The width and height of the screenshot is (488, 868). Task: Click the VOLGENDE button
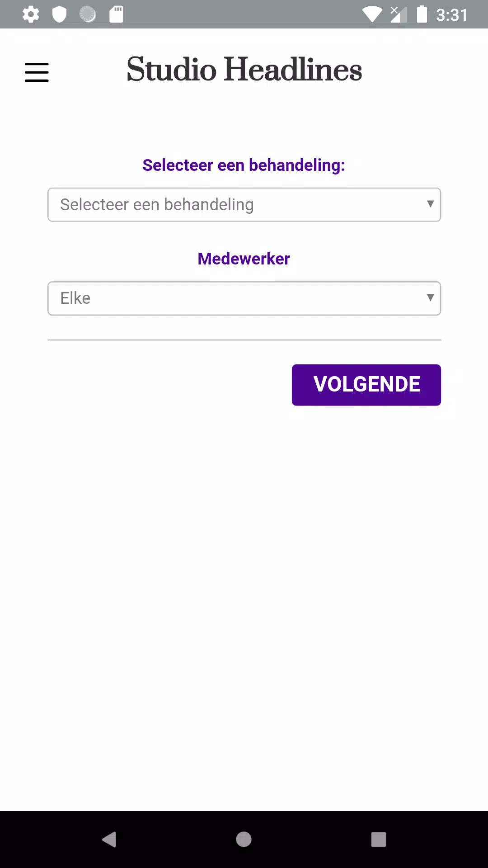pyautogui.click(x=366, y=385)
